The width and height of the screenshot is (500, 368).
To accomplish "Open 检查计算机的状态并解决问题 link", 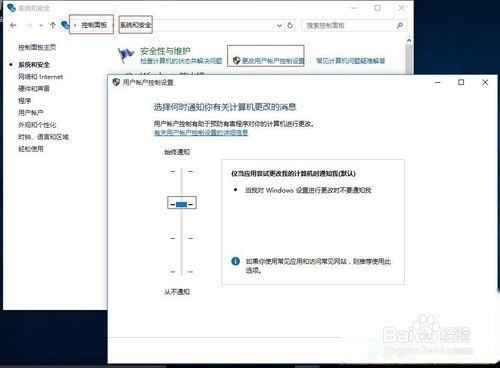I will click(181, 61).
